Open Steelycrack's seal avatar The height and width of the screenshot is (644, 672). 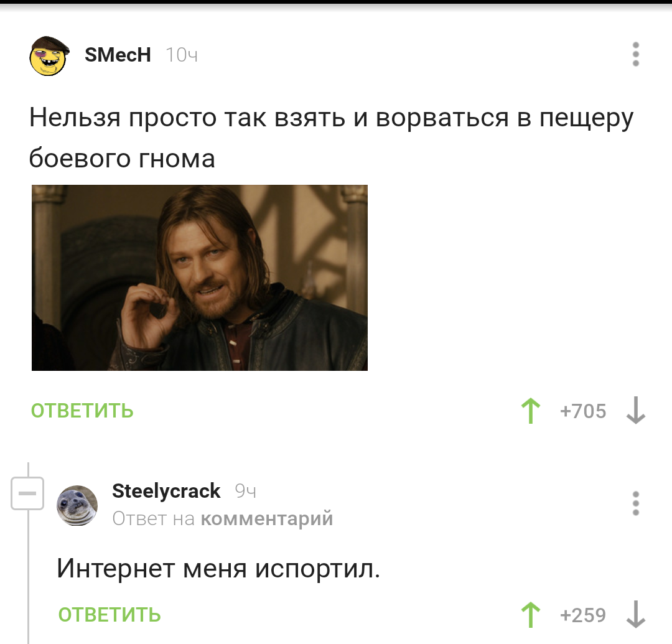77,506
